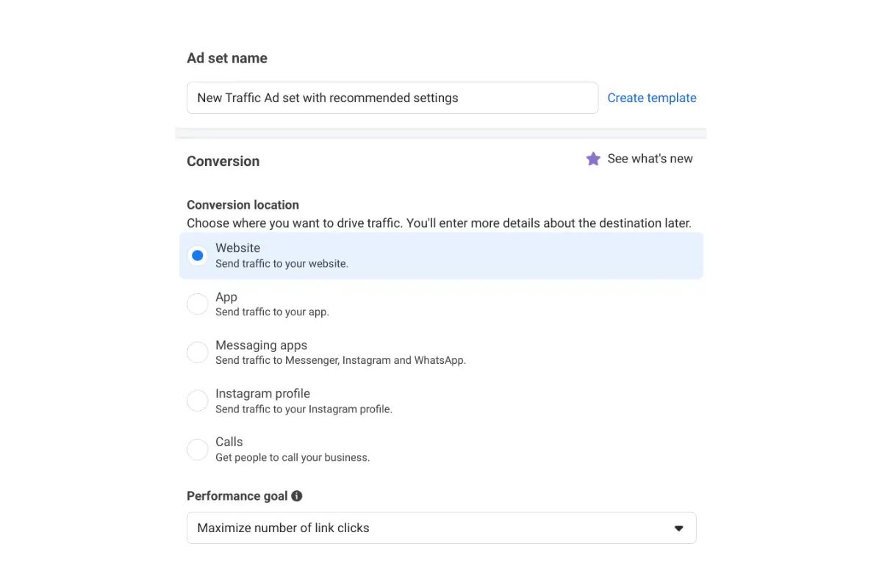
Task: Choose the Messaging apps radio option
Action: click(197, 353)
